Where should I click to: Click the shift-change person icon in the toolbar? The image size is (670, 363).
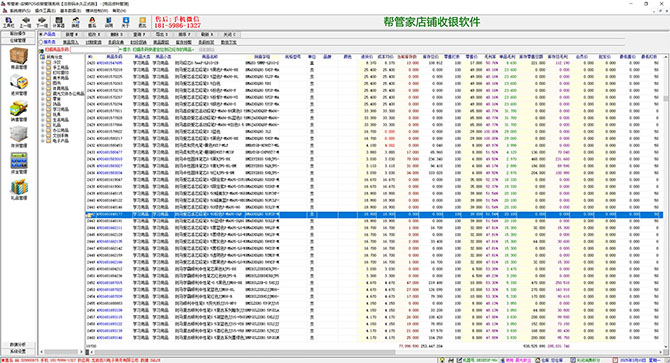(x=76, y=22)
